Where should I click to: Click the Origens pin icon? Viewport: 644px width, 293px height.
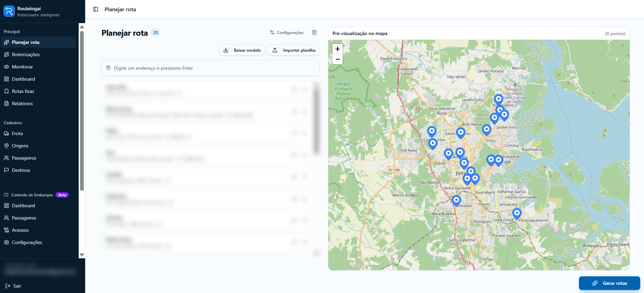(x=6, y=146)
